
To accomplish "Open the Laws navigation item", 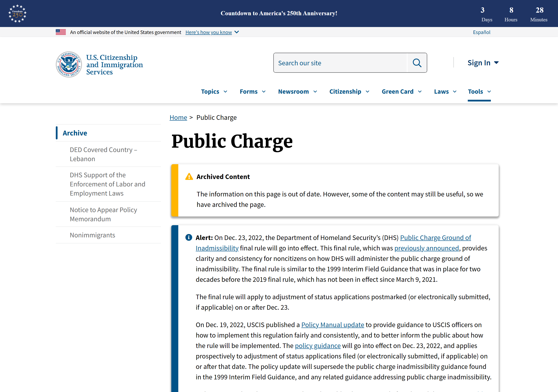I will point(441,91).
